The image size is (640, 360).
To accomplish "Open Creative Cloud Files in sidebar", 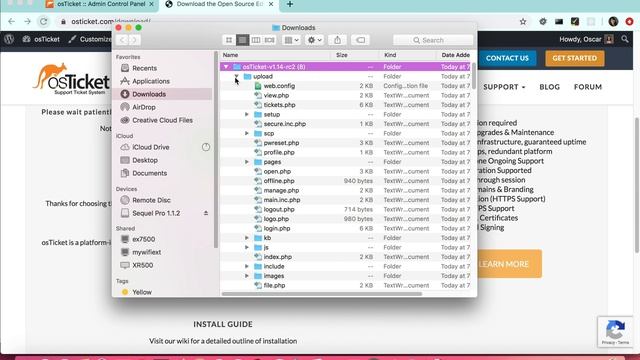I will [x=156, y=120].
